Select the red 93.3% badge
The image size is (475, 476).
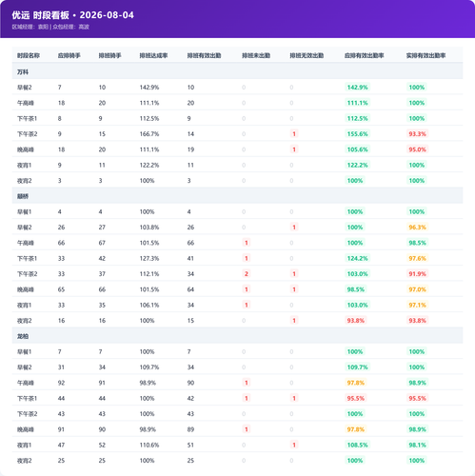pyautogui.click(x=417, y=134)
